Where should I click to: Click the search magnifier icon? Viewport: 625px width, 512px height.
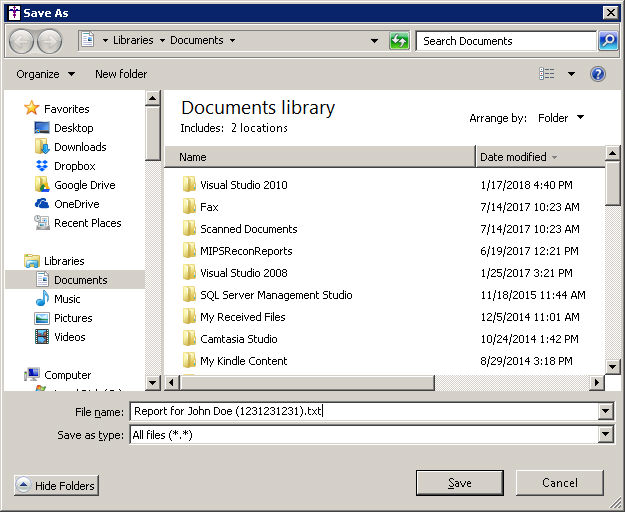coord(607,41)
